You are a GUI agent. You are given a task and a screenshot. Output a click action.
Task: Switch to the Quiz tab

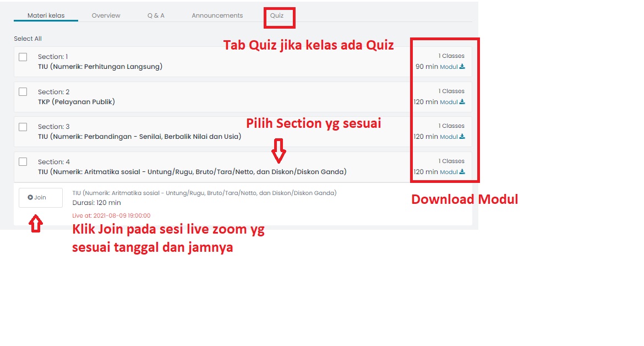click(x=277, y=15)
